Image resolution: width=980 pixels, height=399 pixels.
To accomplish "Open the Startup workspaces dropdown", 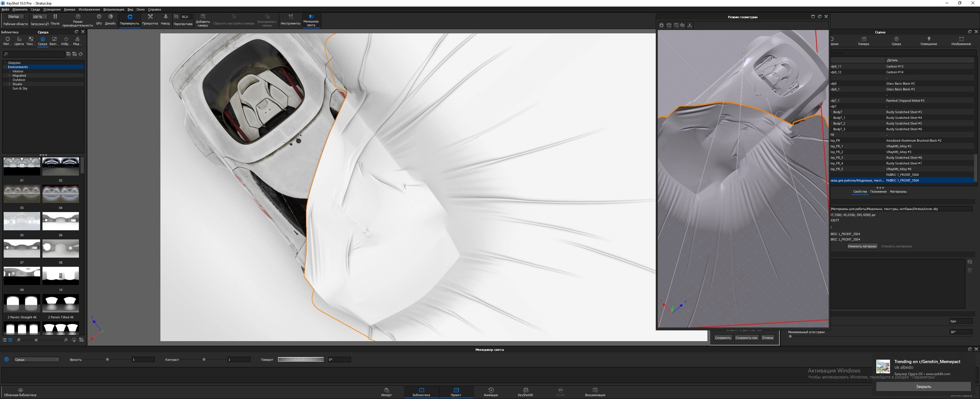I will [16, 17].
